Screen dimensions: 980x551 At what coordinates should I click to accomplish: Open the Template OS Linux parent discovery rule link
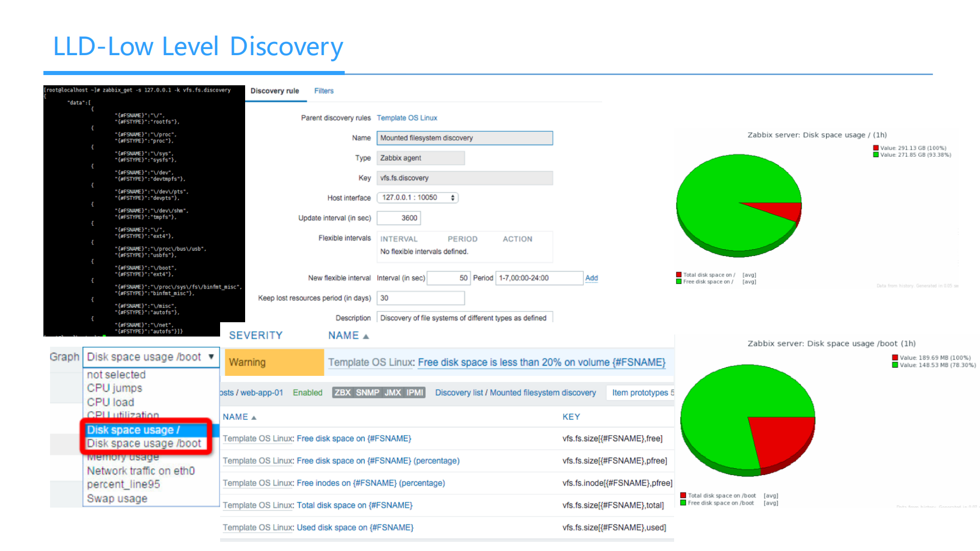coord(407,118)
